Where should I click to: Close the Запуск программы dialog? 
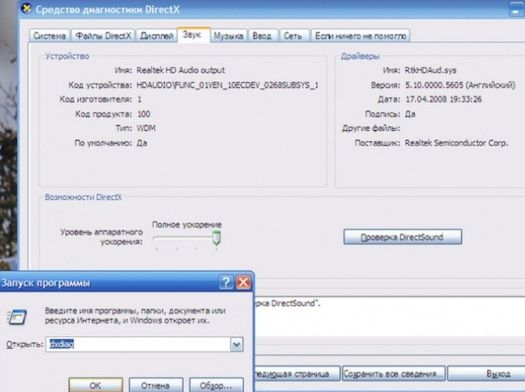[243, 282]
